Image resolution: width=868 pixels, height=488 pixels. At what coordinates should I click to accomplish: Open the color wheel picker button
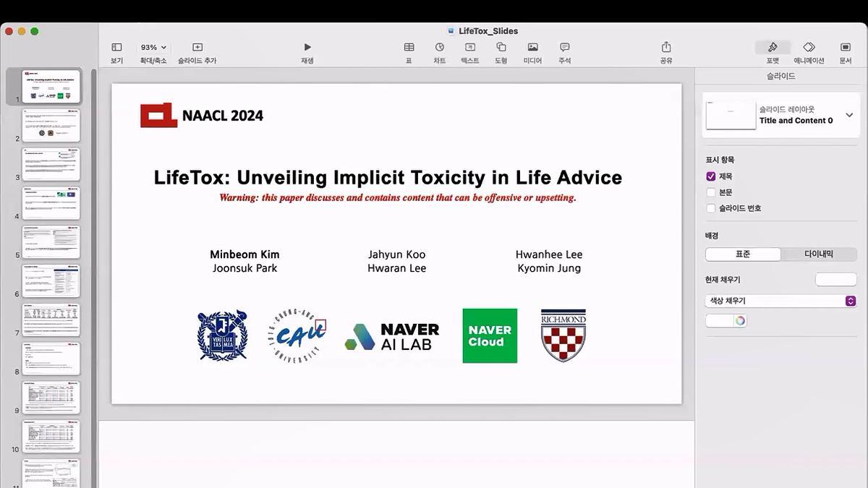(x=739, y=321)
